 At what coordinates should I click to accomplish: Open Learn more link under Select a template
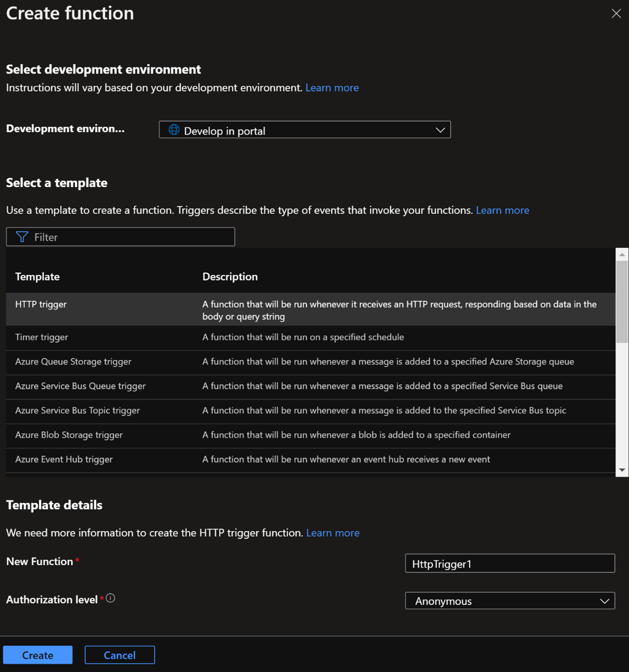[x=502, y=210]
